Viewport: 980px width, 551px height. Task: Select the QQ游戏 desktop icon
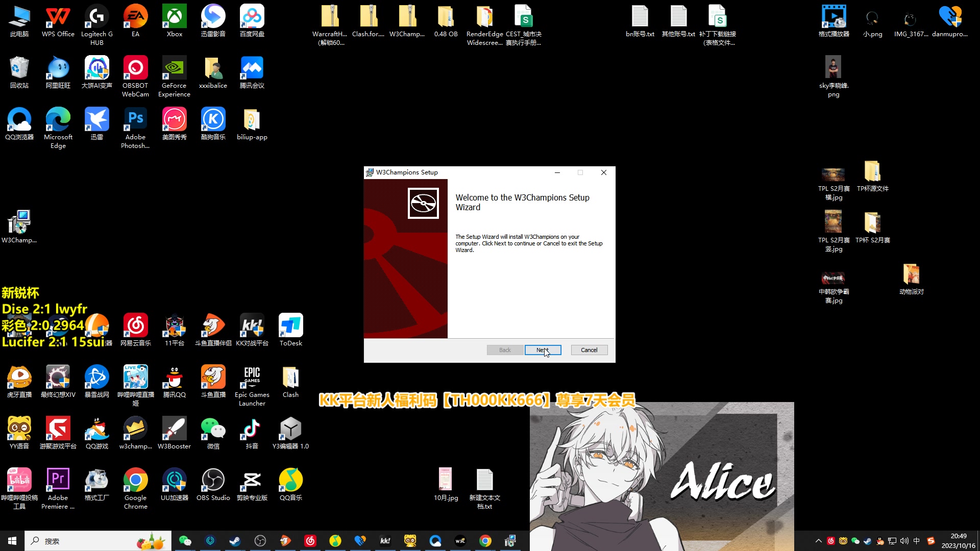(x=97, y=434)
